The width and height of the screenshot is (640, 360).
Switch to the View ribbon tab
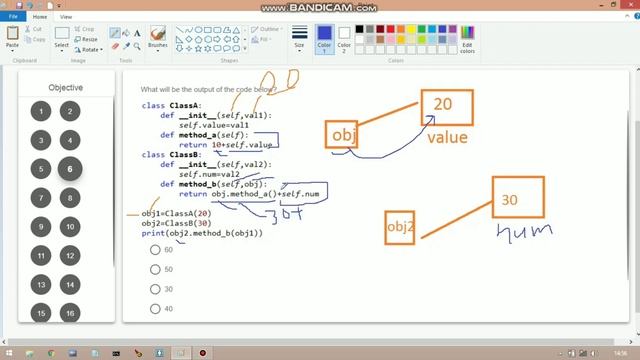coord(66,17)
